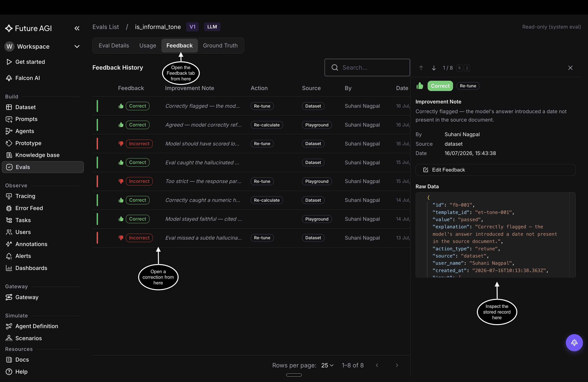Open row 'Too strict — the response par...'

coord(251,181)
